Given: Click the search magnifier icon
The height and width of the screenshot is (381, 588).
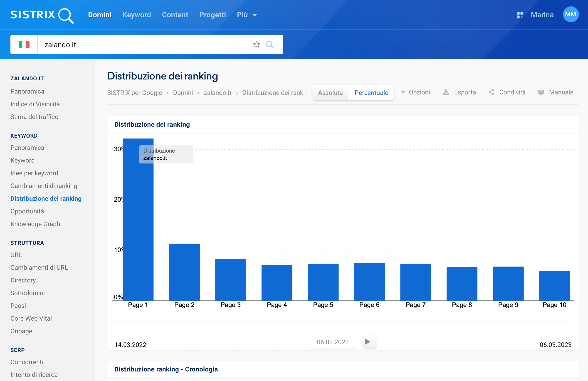Looking at the screenshot, I should coord(269,45).
